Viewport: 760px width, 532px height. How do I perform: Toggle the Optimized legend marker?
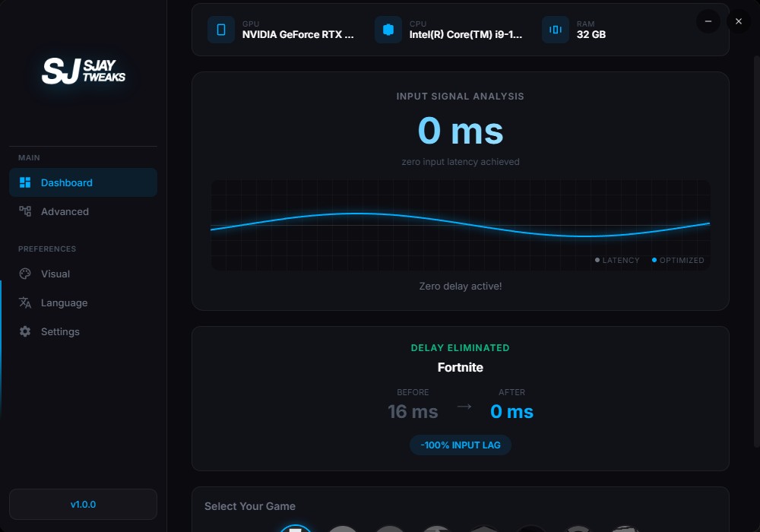[x=654, y=260]
